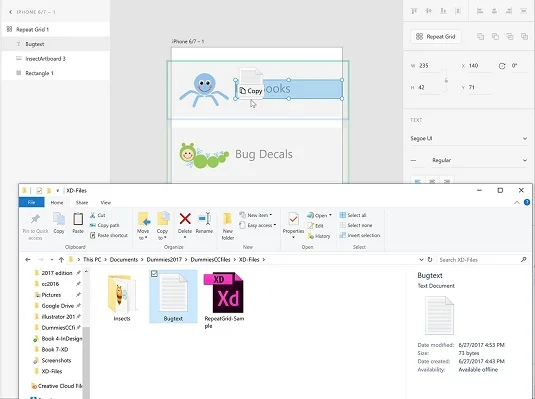Click the Back arrow in Explorer
The image size is (535, 399).
[28, 260]
